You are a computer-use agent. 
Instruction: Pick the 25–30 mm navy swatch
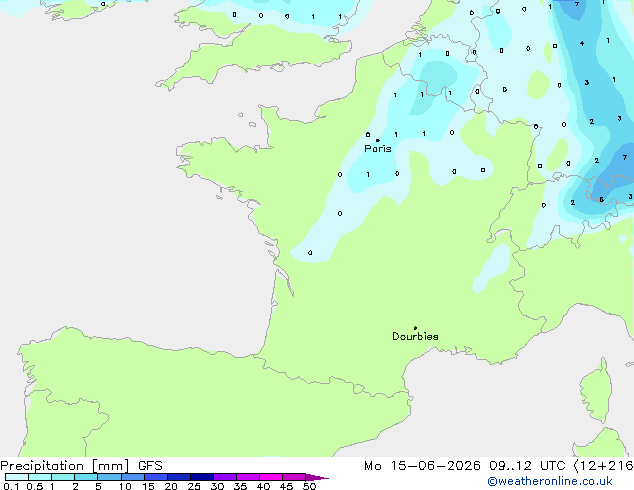tap(202, 477)
